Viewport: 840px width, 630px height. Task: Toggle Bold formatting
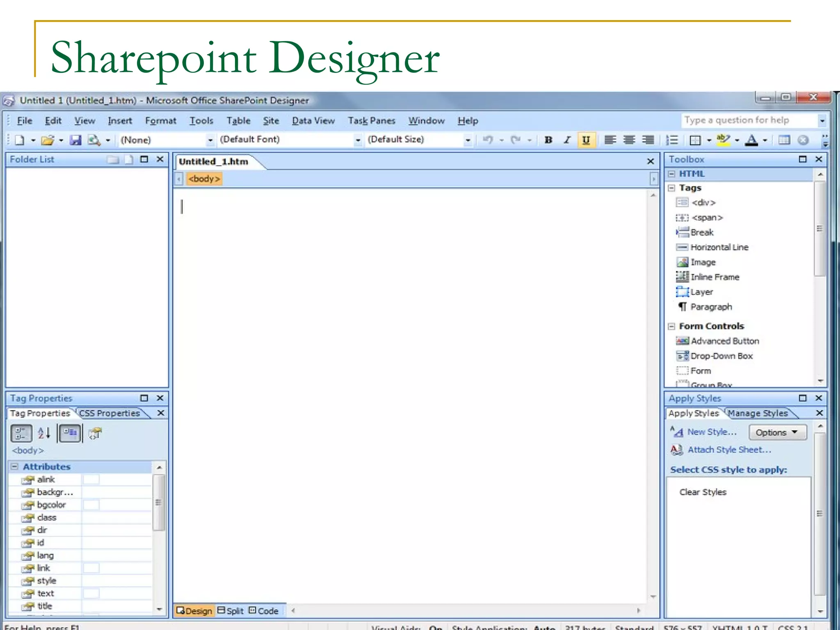click(x=548, y=140)
